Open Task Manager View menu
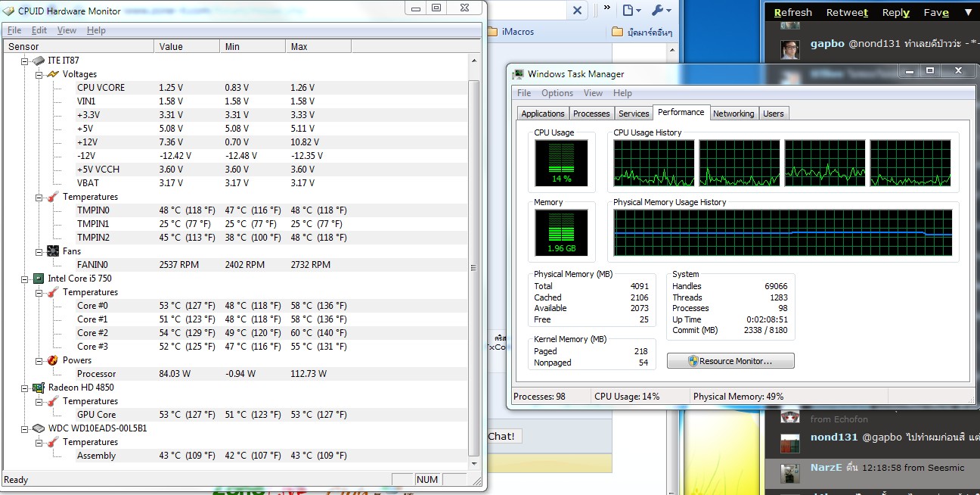 [594, 93]
